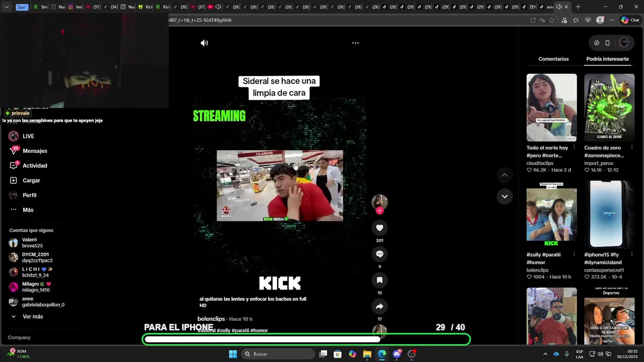
Task: Click the open-in-app icon in address bar
Action: pyautogui.click(x=533, y=20)
